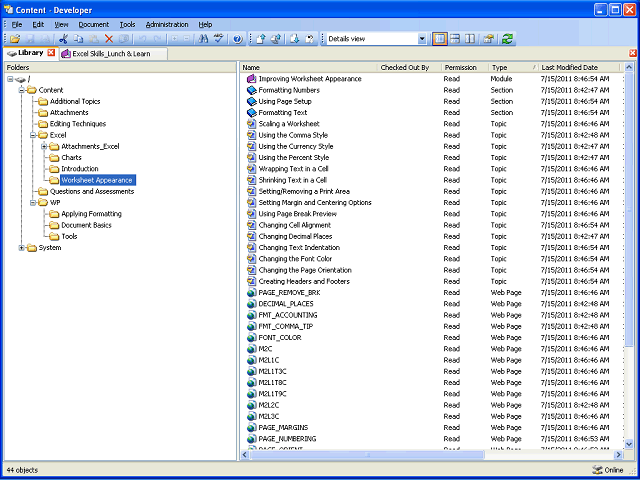The image size is (640, 480).
Task: Click the Cut scissors icon
Action: [63, 39]
